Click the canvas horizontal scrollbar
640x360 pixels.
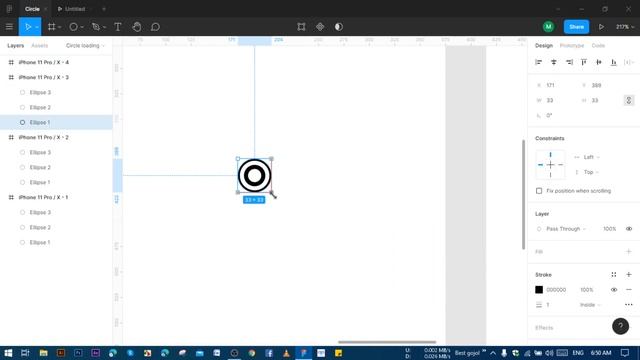tap(387, 342)
